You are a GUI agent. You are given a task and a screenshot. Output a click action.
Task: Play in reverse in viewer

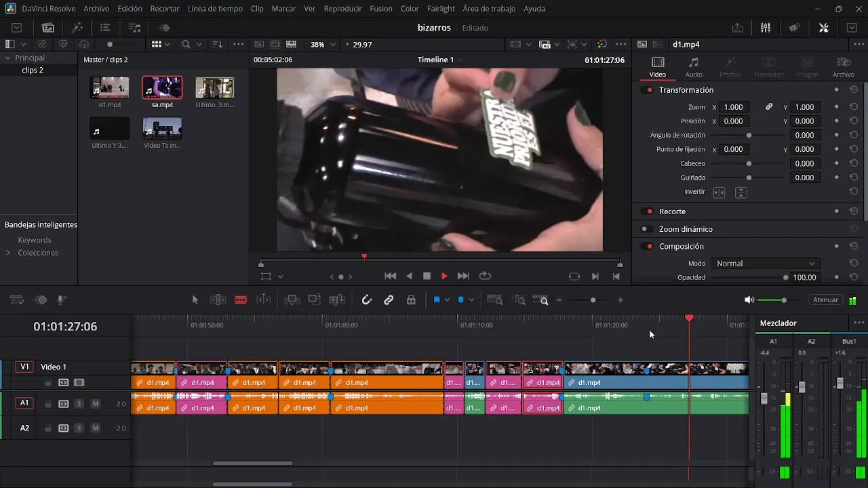[409, 276]
